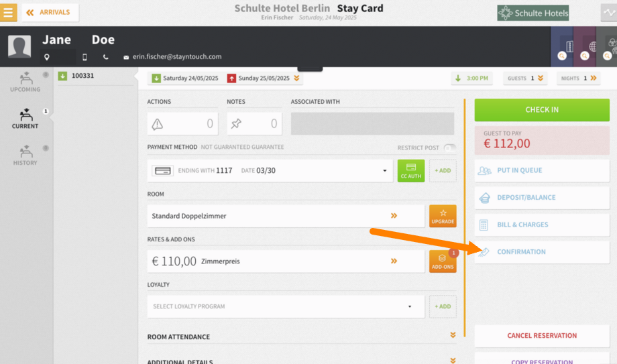The width and height of the screenshot is (617, 364).
Task: Open Deposit/Balance
Action: click(542, 198)
